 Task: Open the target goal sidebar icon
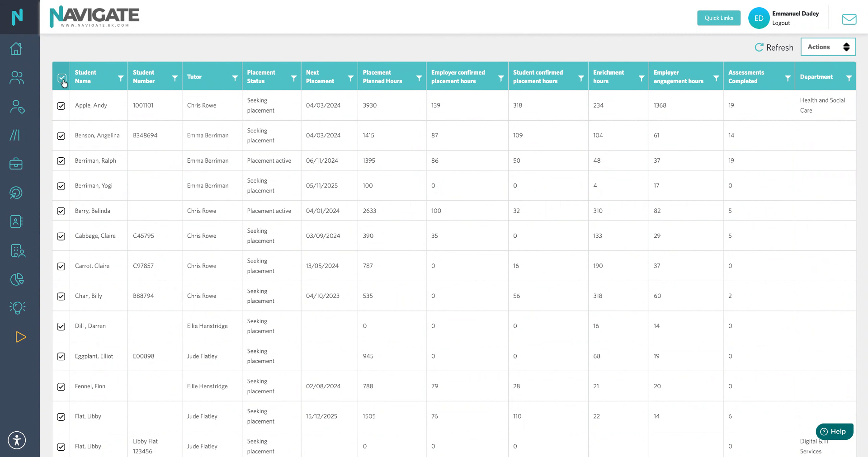click(16, 193)
